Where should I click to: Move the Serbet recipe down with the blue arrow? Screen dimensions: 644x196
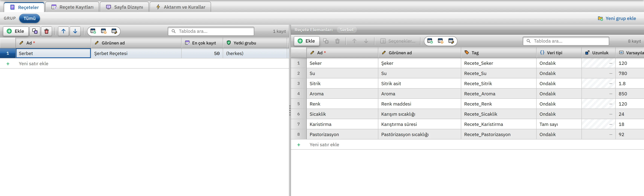pyautogui.click(x=75, y=31)
